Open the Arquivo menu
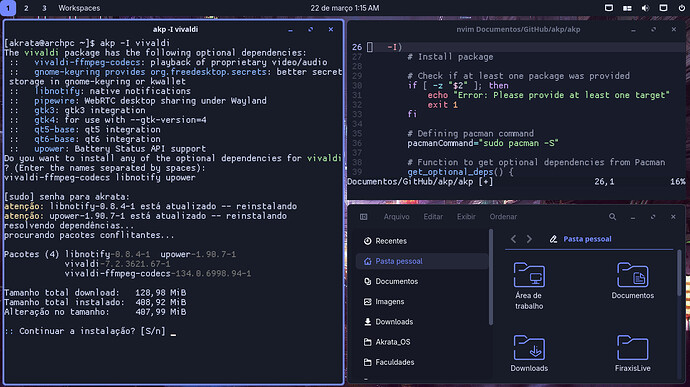The width and height of the screenshot is (690, 387). coord(396,217)
